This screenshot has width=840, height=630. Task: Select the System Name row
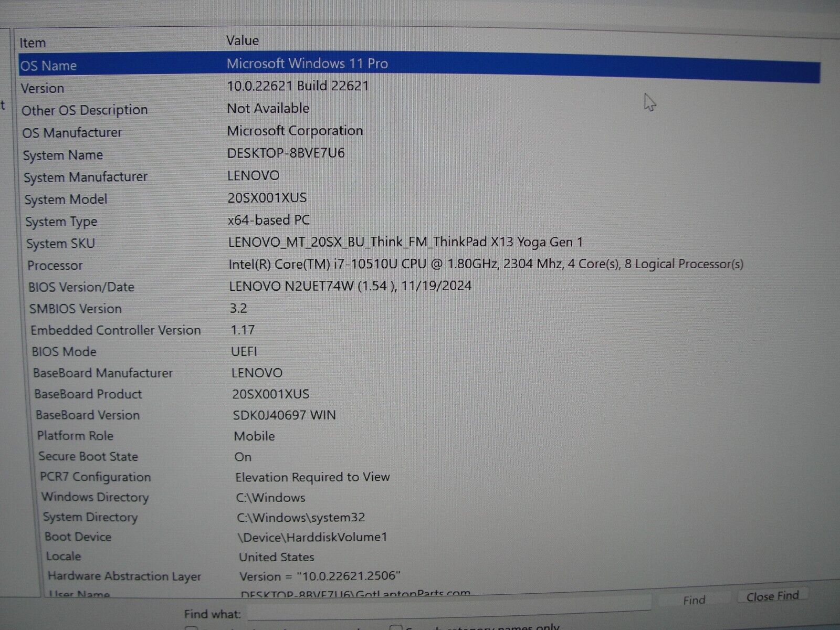63,155
